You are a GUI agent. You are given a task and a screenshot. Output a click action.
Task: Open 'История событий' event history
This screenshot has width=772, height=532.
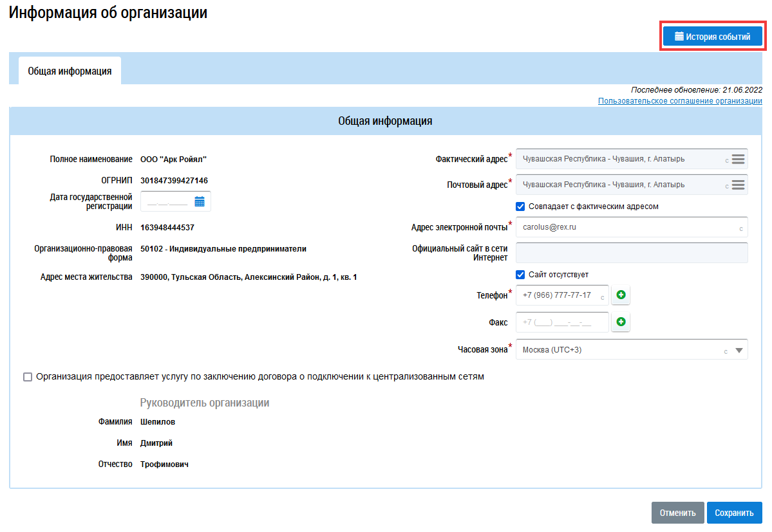pyautogui.click(x=712, y=37)
